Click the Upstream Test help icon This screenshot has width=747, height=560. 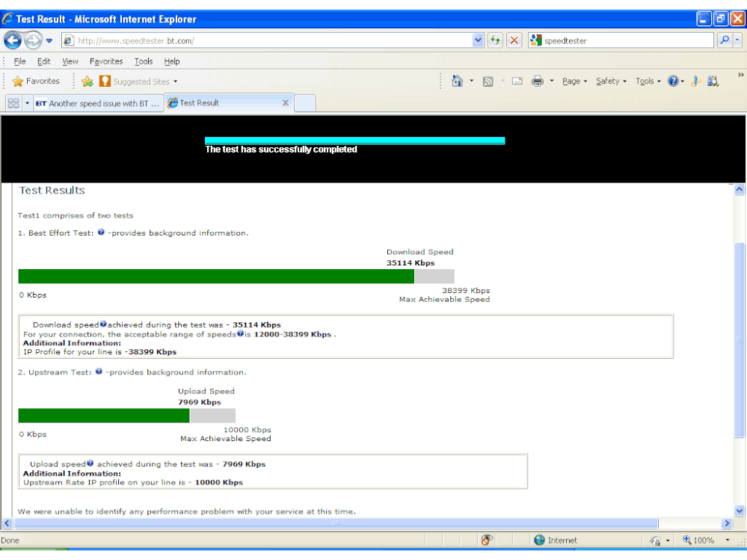99,372
